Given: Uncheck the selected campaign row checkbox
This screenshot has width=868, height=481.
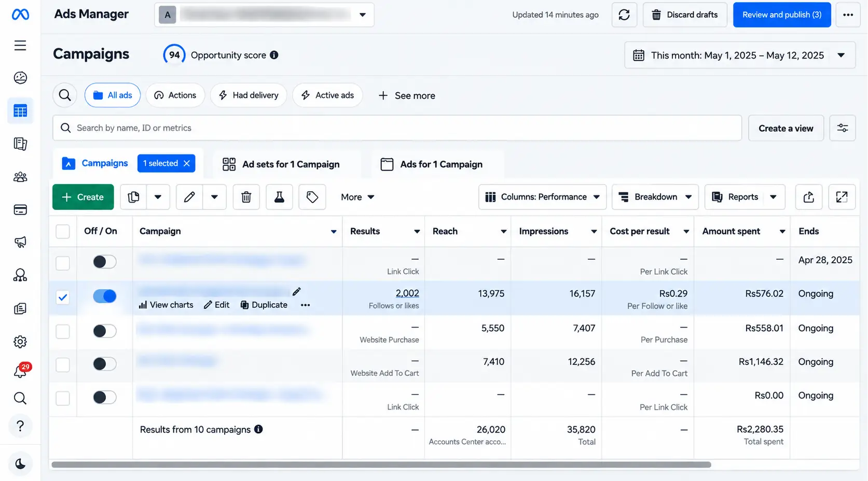Looking at the screenshot, I should (63, 298).
